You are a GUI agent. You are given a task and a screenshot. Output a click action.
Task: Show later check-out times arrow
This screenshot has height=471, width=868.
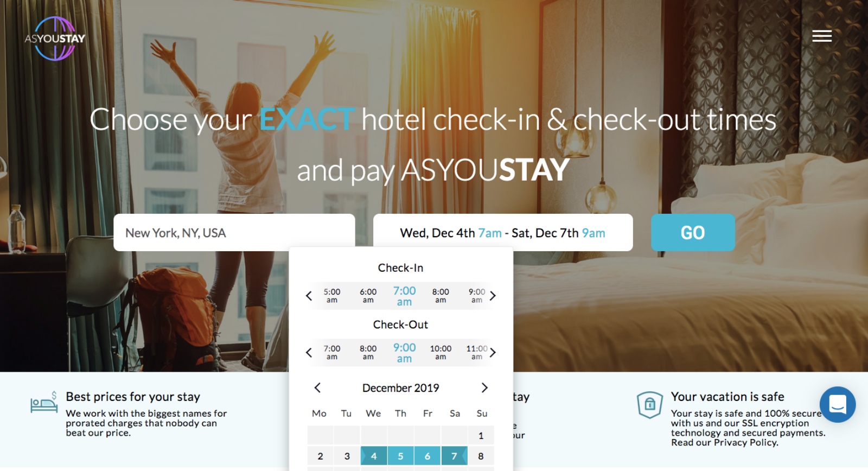tap(493, 353)
